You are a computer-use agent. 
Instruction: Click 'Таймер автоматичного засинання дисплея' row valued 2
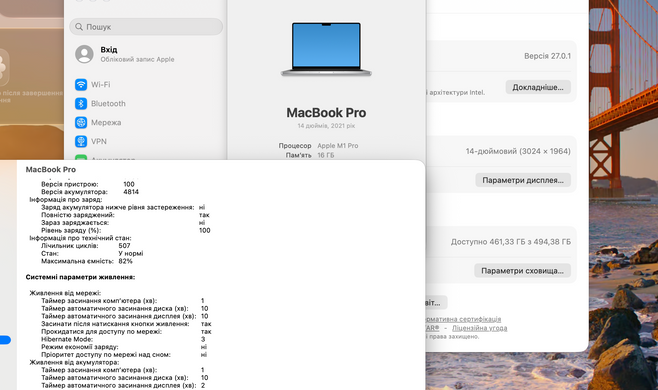(x=123, y=385)
